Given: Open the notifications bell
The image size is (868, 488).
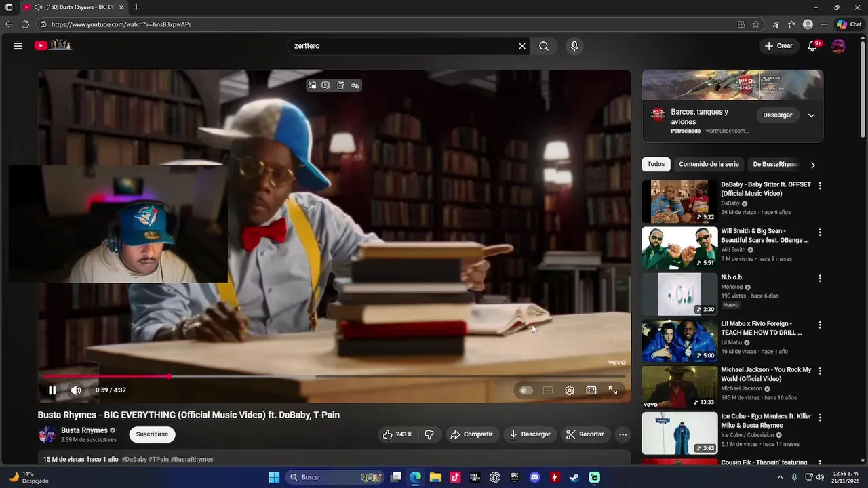Looking at the screenshot, I should click(x=812, y=46).
